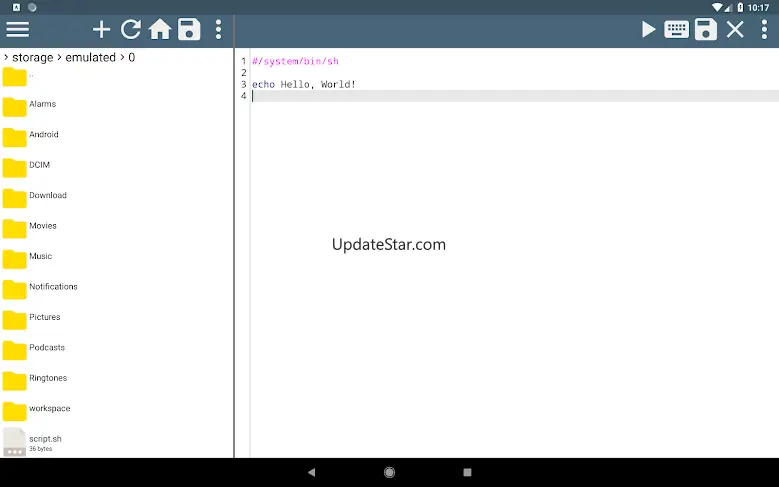Open the Notifications folder

coord(117,288)
